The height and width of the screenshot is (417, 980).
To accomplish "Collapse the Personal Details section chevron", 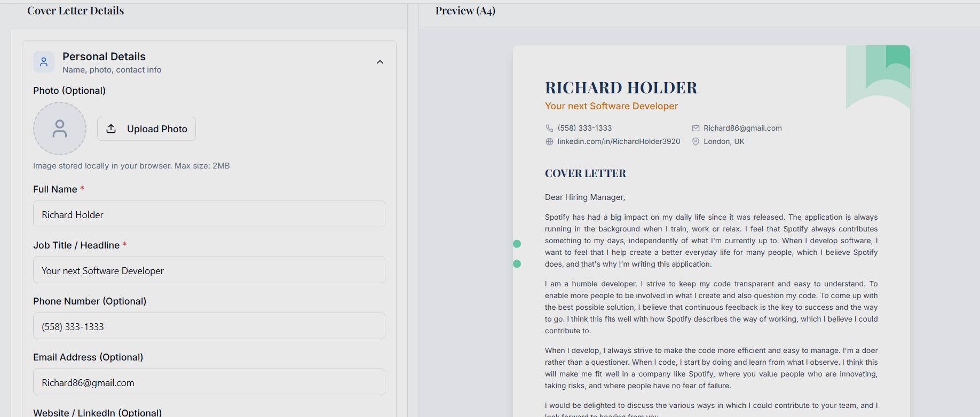I will coord(380,62).
